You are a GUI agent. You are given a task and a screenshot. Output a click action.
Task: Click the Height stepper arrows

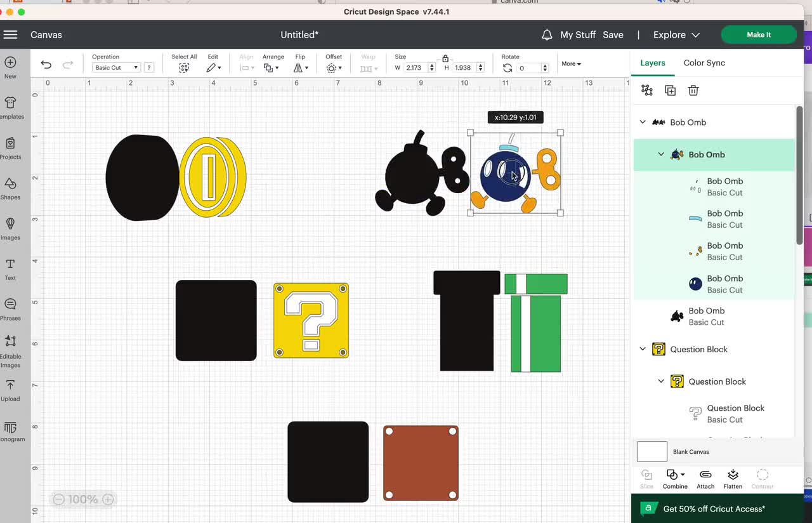point(480,67)
